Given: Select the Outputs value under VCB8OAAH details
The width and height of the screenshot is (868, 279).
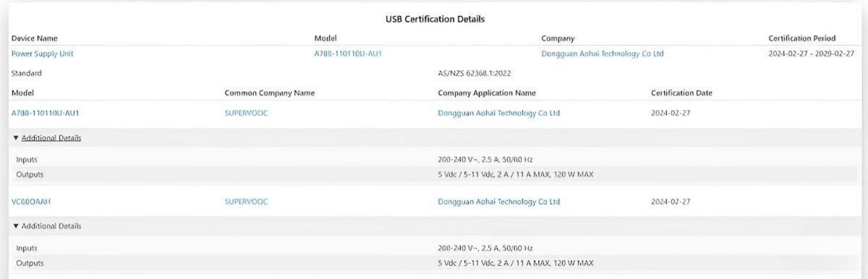Looking at the screenshot, I should click(516, 263).
